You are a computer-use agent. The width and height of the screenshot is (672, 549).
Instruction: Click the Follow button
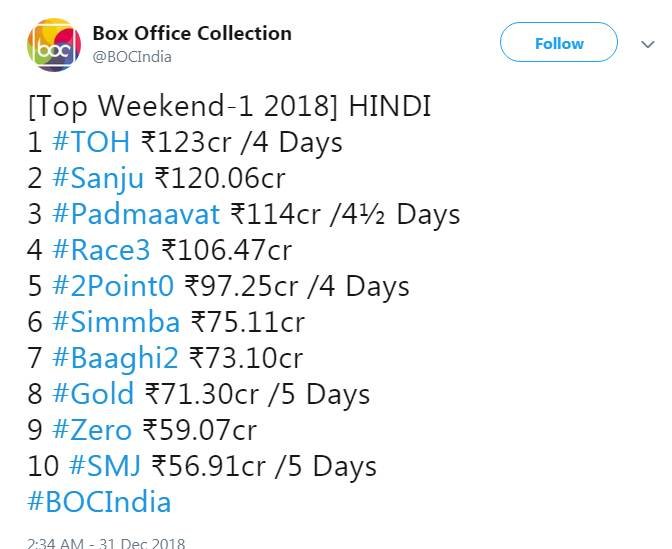coord(559,44)
